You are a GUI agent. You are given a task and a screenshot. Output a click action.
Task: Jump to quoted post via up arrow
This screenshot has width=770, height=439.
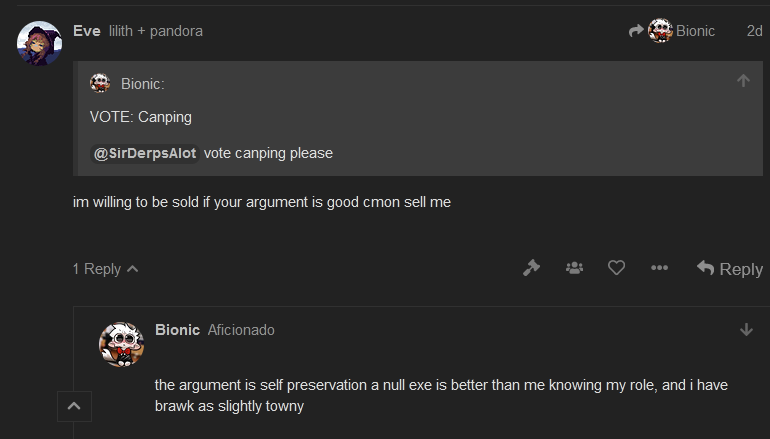click(743, 81)
